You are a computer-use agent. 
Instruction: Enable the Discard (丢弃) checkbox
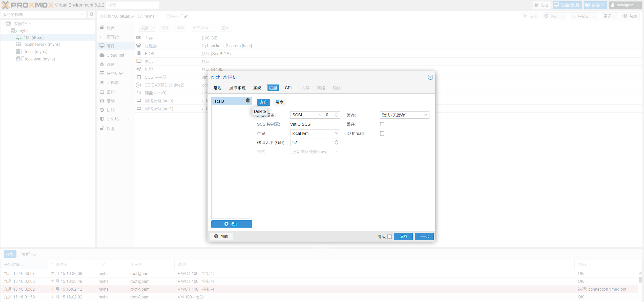click(382, 124)
